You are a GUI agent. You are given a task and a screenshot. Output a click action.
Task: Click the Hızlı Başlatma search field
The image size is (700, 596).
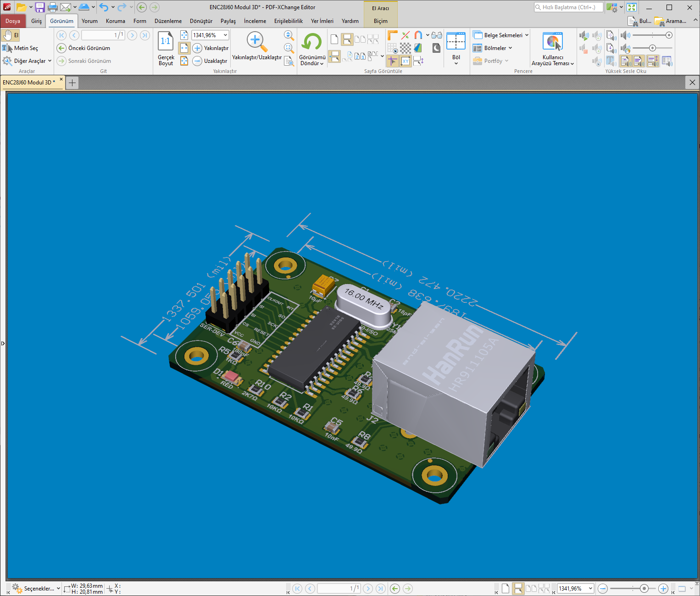click(x=569, y=7)
